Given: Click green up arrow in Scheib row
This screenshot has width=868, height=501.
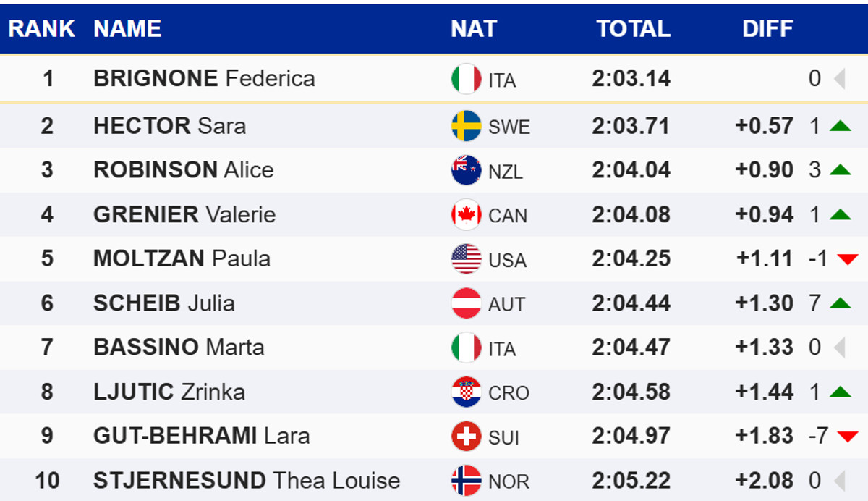Looking at the screenshot, I should coord(840,303).
